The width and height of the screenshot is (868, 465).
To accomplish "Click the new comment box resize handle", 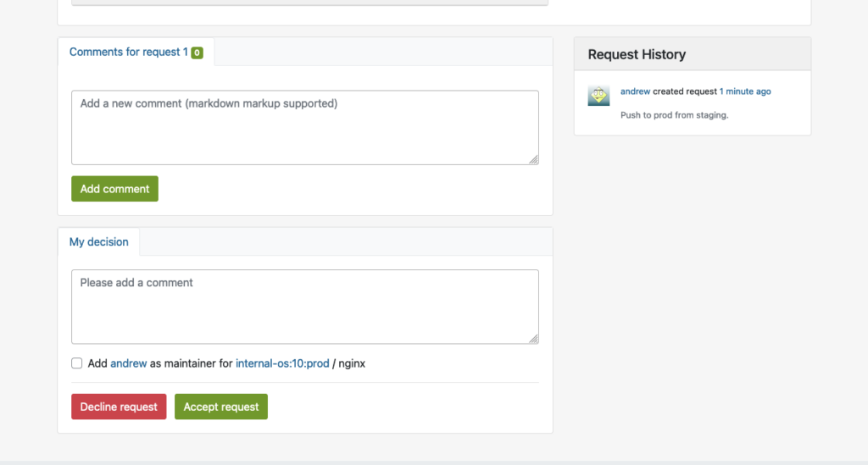I will click(533, 159).
